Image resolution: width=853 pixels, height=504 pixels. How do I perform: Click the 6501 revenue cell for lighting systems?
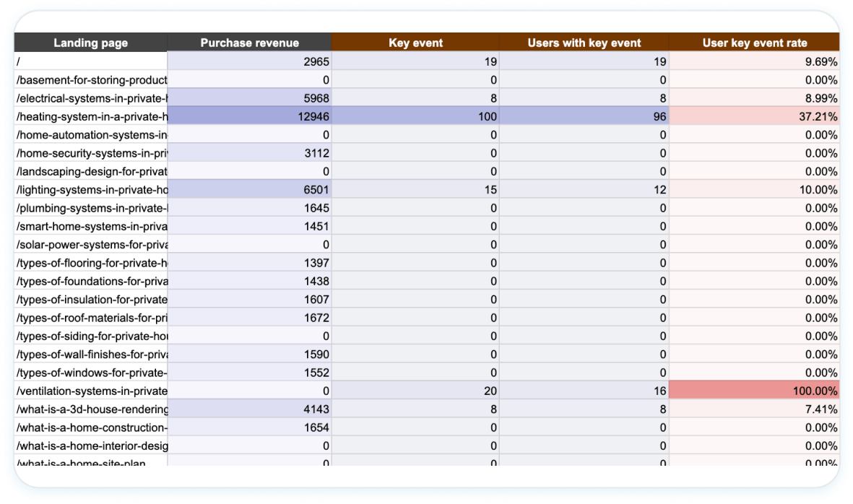tap(249, 190)
